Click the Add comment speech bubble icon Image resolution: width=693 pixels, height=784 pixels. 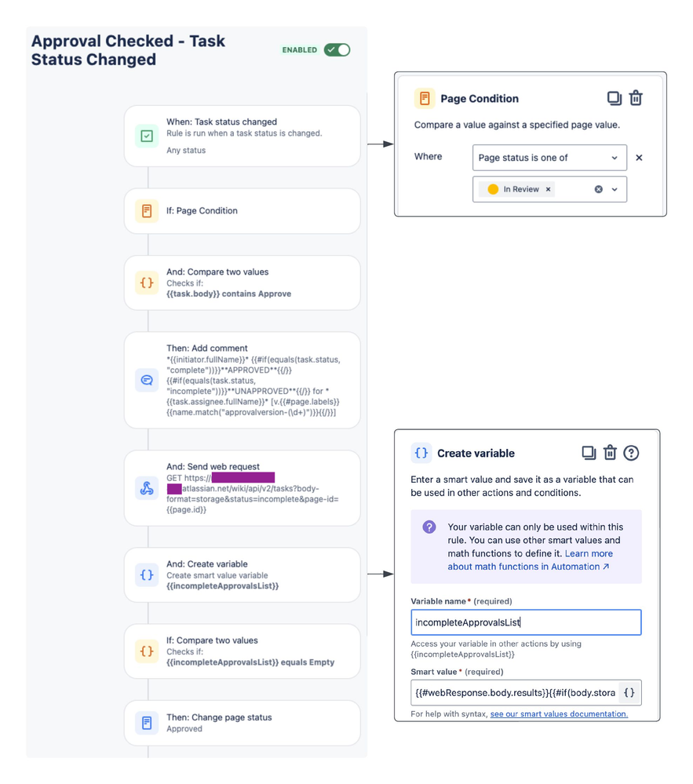click(x=147, y=381)
